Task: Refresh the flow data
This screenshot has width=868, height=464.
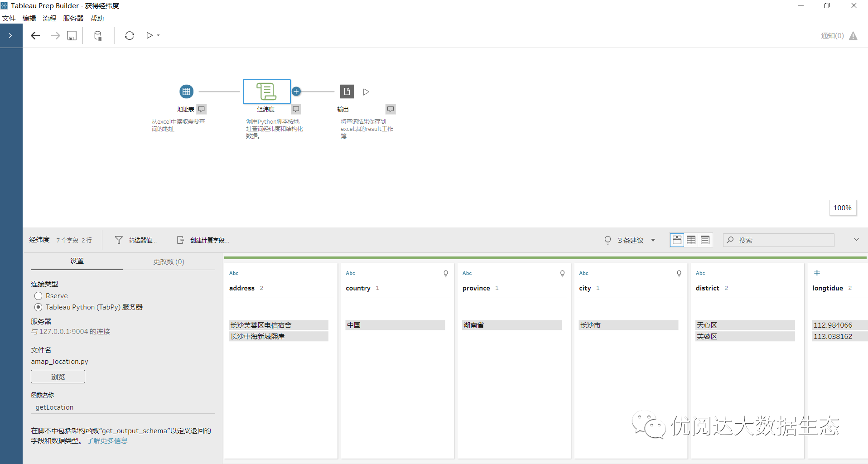Action: click(x=130, y=35)
